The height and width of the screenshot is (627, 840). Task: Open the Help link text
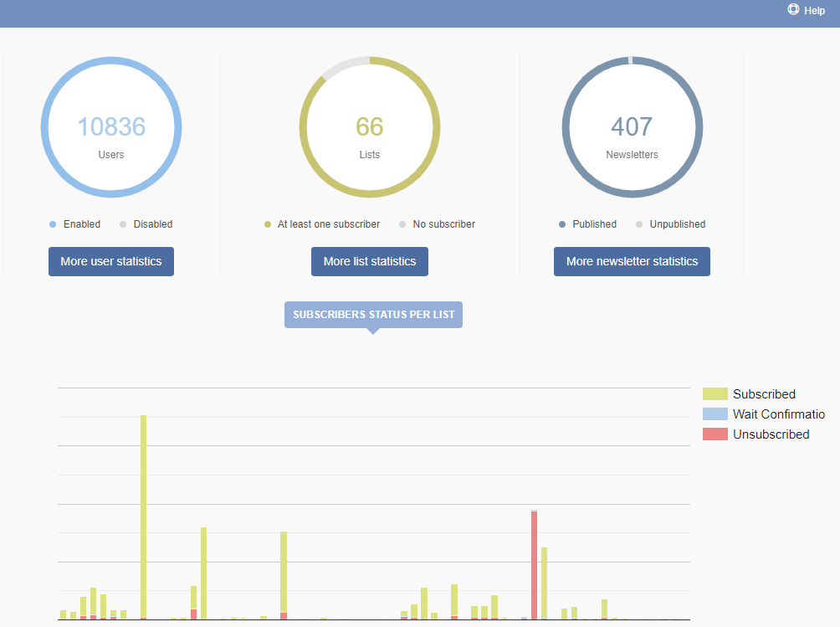point(814,11)
